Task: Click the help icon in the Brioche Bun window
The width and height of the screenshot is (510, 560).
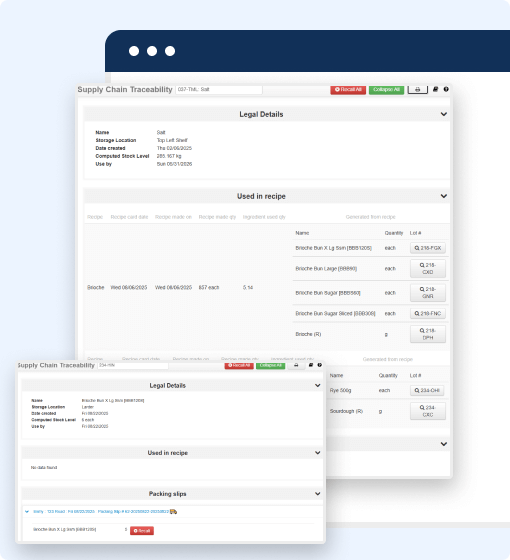Action: point(320,365)
